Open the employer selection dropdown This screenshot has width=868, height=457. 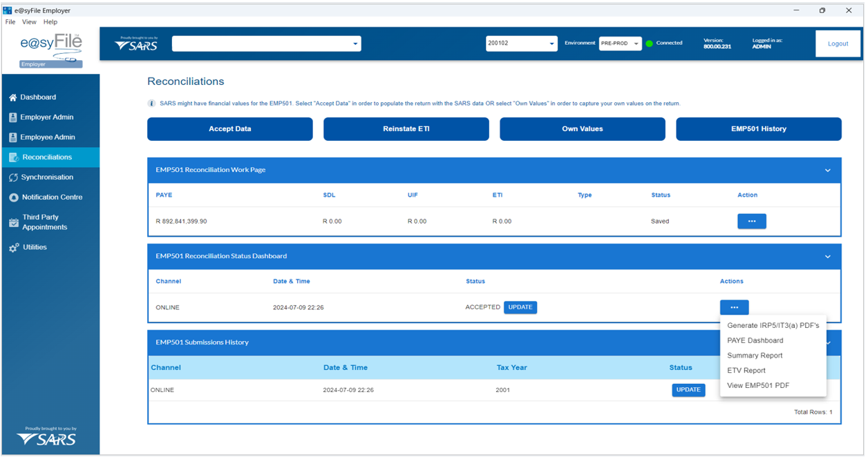click(x=355, y=43)
